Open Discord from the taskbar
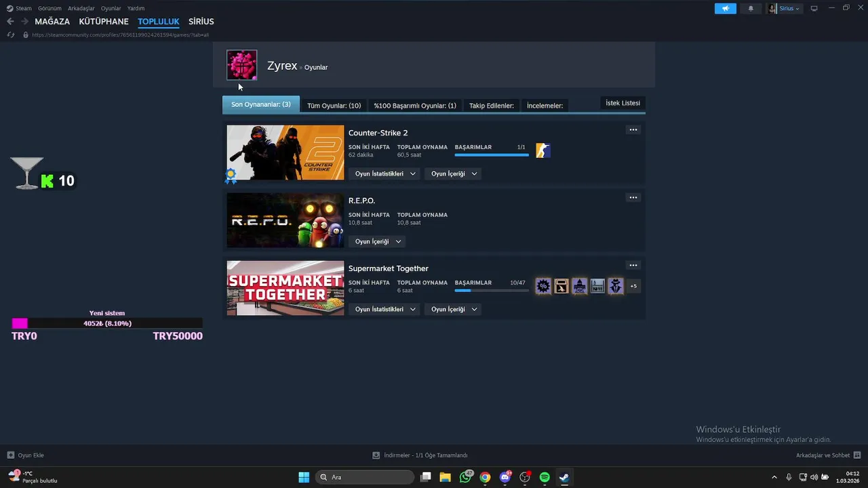 [505, 477]
